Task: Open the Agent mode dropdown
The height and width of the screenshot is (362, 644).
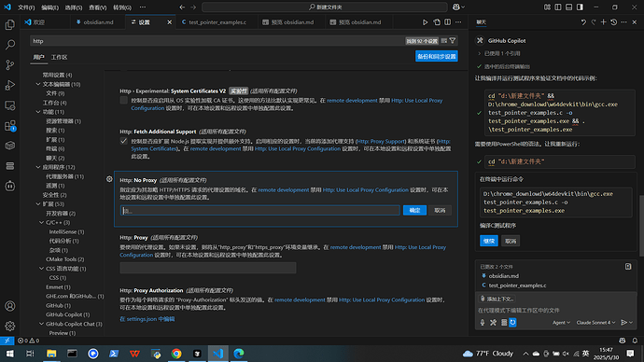Action: (561, 323)
